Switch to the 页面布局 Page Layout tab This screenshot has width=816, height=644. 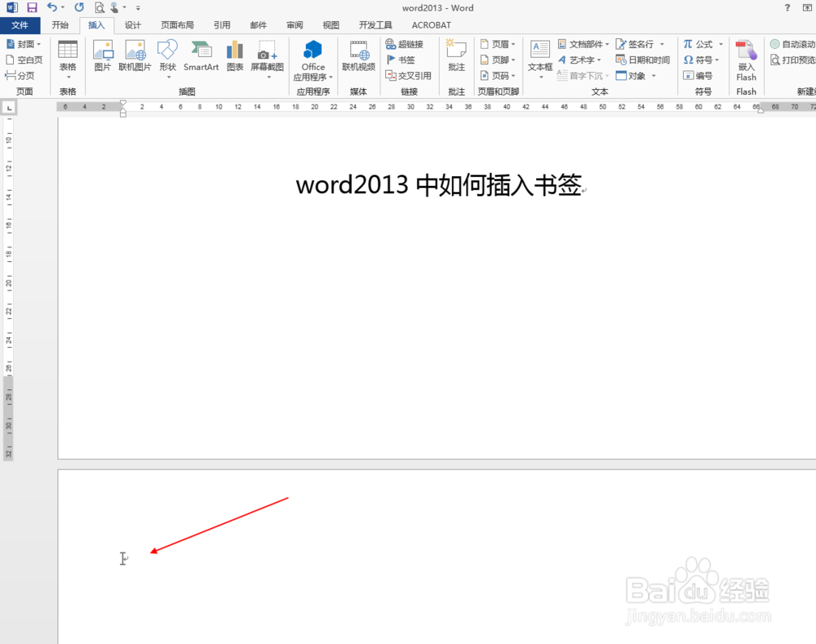[x=177, y=25]
